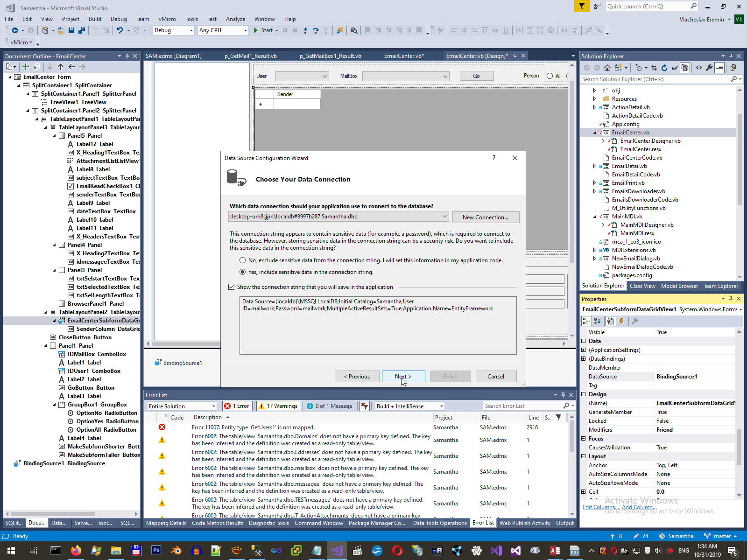Click Alphabetical sort icon in Properties

pos(597,321)
